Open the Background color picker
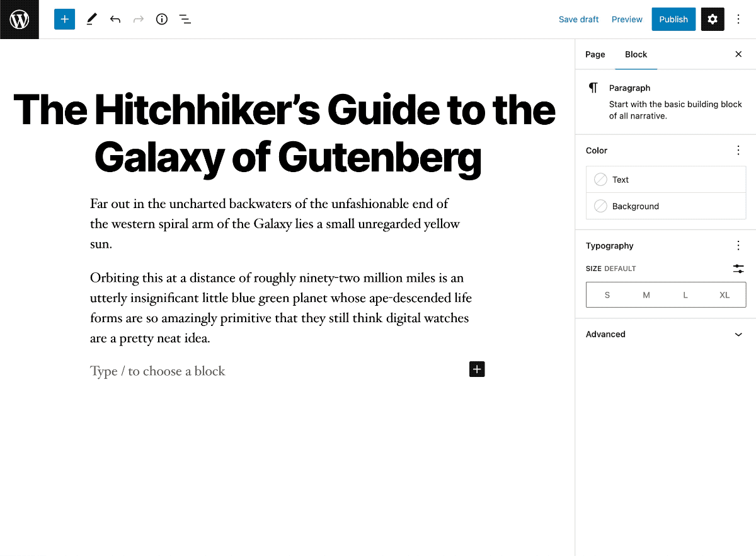This screenshot has height=556, width=756. click(x=666, y=206)
